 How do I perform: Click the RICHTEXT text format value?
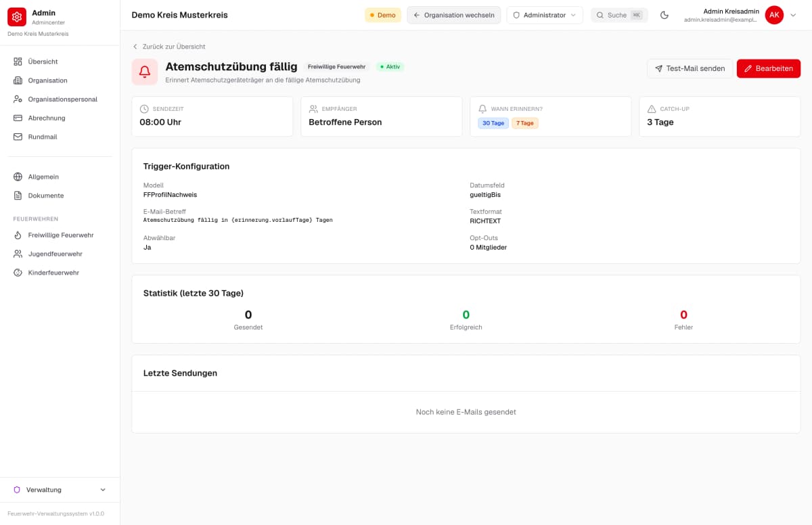pos(485,221)
